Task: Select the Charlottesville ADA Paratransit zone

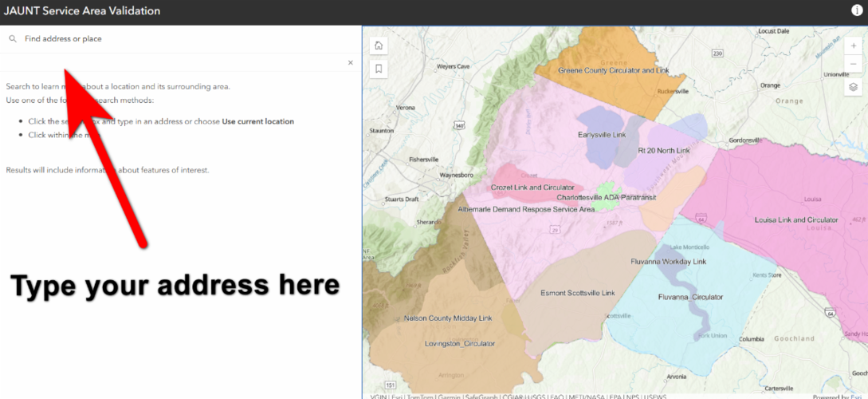Action: [606, 197]
